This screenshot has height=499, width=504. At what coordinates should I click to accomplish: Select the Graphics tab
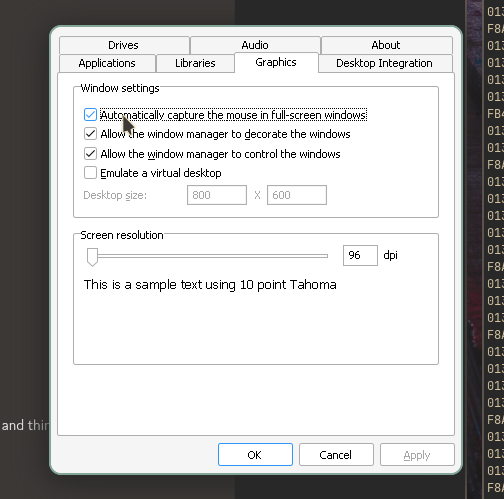(x=276, y=62)
